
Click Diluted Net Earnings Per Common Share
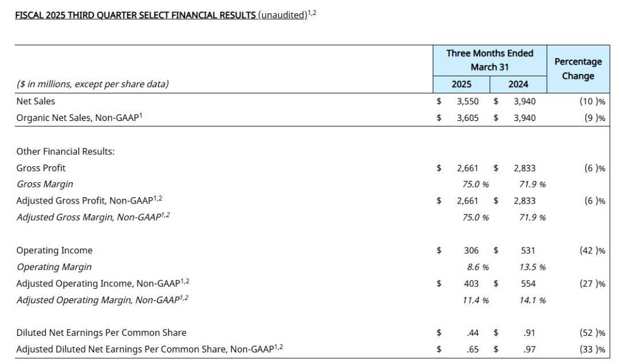pos(101,333)
